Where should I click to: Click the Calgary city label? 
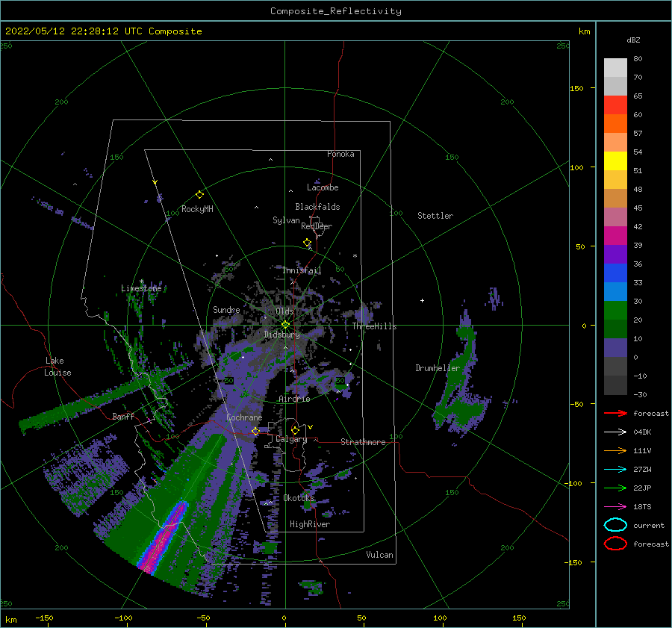point(291,439)
